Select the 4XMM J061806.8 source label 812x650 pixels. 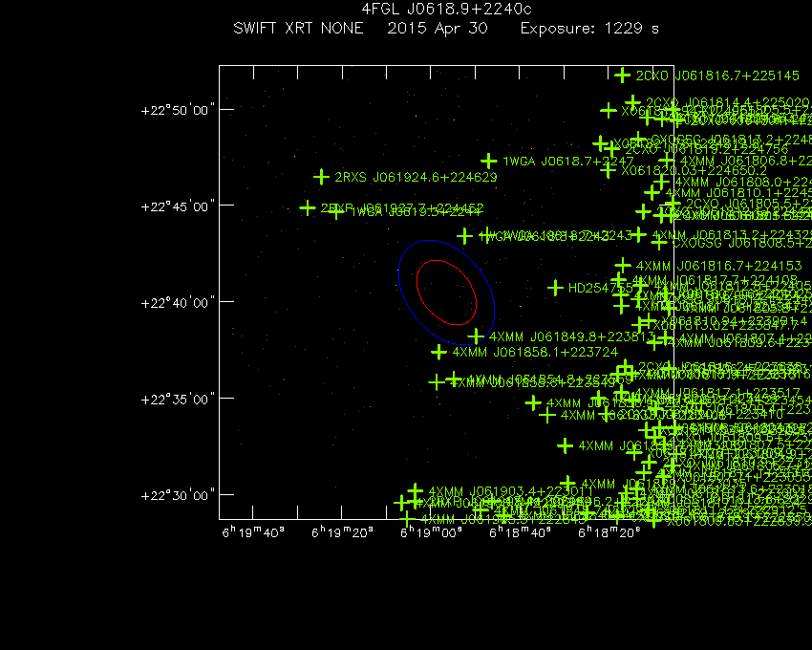pos(746,162)
